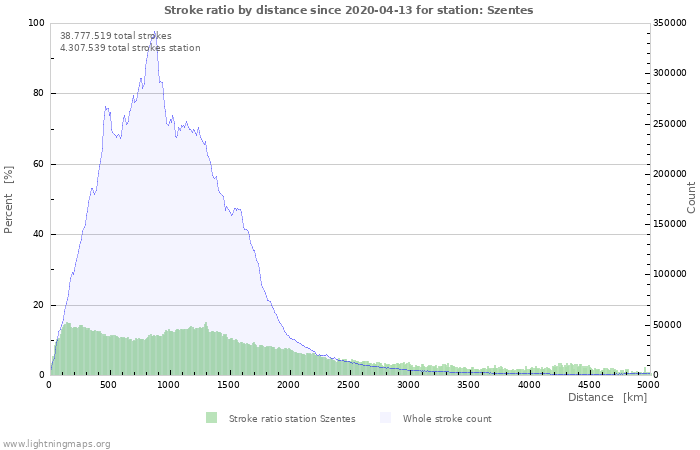Click the 350000 tick on count axis

[x=671, y=23]
